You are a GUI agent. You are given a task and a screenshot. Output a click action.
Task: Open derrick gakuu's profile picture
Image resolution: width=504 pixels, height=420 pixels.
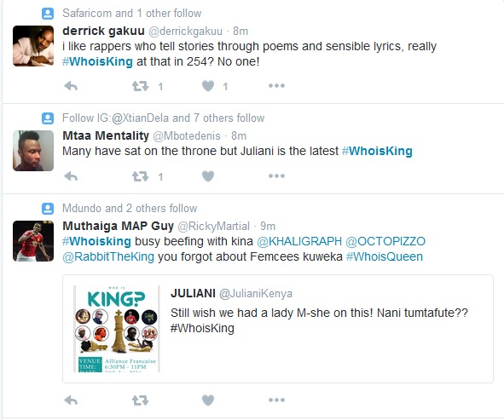coord(33,46)
